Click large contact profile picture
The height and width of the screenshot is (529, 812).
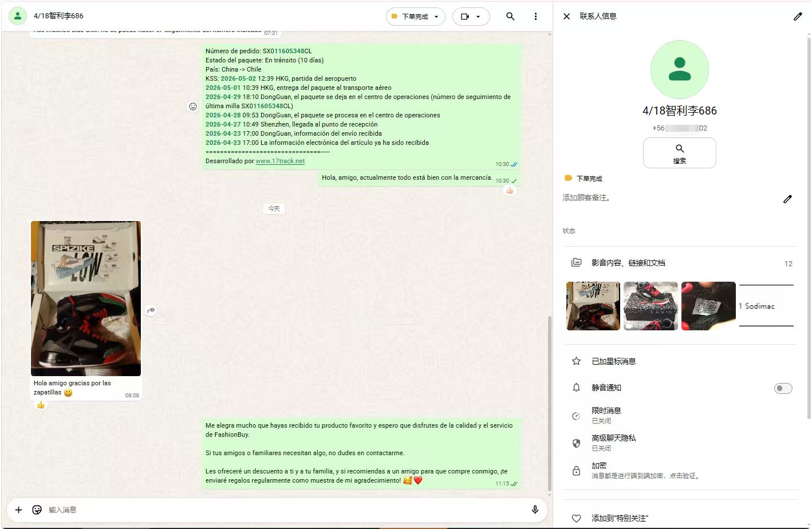680,69
